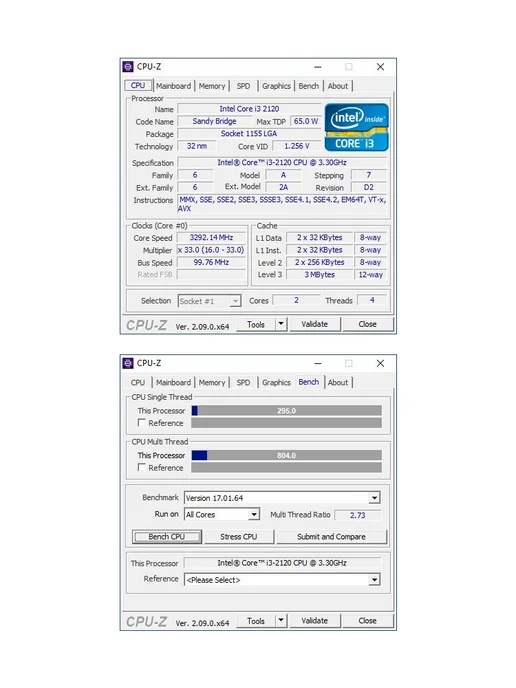Click CPU-Z app icon in top window title bar

click(x=128, y=67)
